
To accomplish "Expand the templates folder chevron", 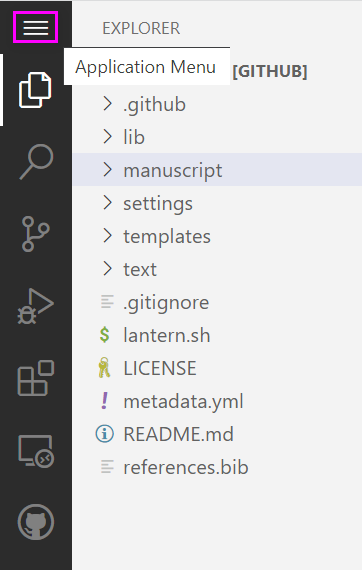I will [107, 236].
